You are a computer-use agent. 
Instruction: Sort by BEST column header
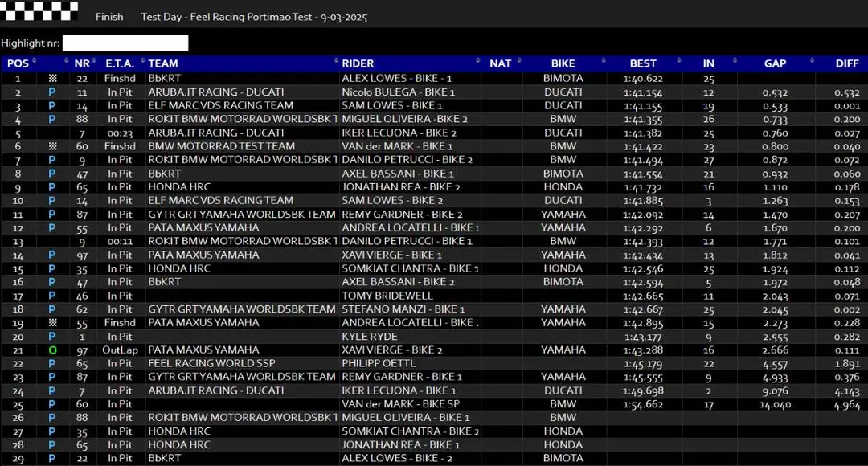(643, 63)
